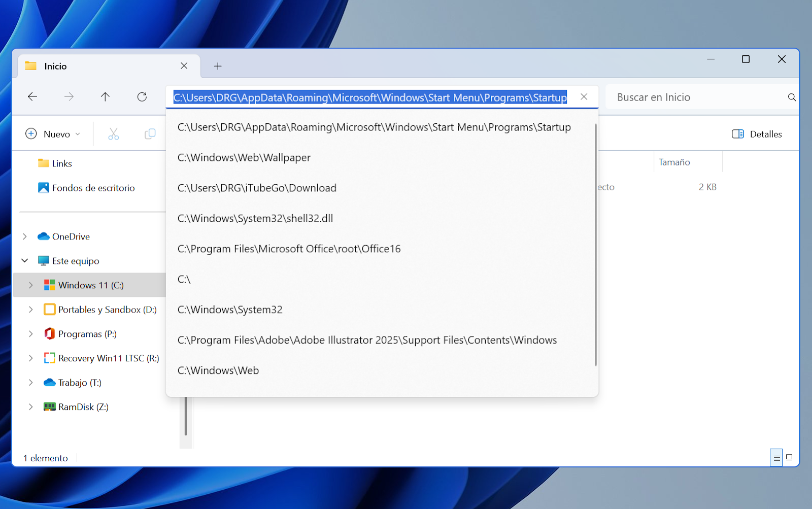The height and width of the screenshot is (509, 812).
Task: Choose the C:\Windows\Web suggestion
Action: [x=218, y=371]
